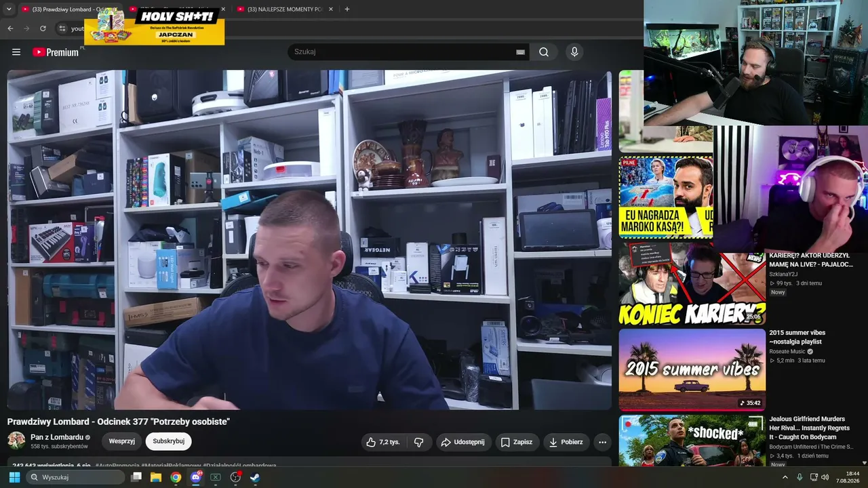Close the NAJLEPSZE MOMENTY tab

tap(330, 9)
